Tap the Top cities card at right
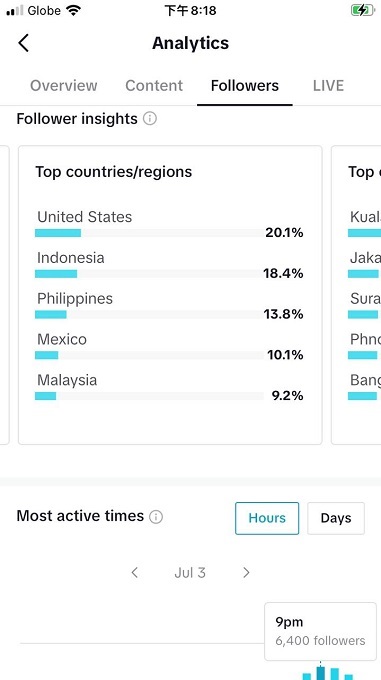Image resolution: width=381 pixels, height=680 pixels. tap(356, 295)
